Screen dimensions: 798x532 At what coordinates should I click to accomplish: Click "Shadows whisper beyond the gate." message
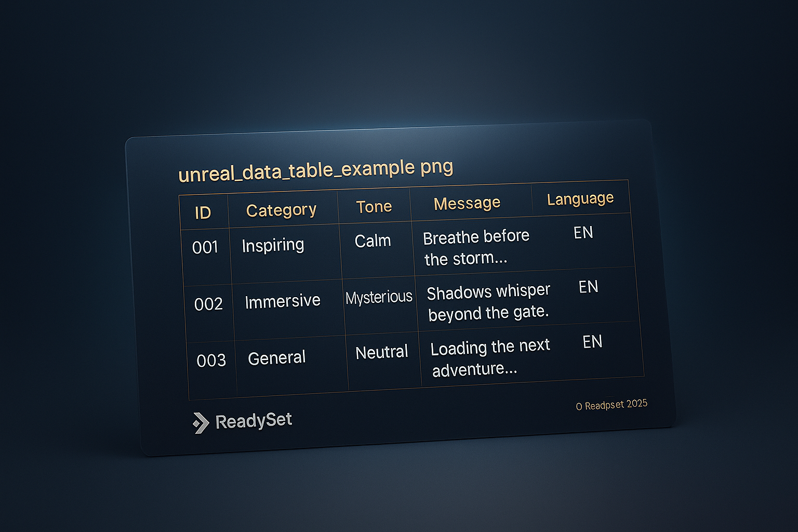488,302
